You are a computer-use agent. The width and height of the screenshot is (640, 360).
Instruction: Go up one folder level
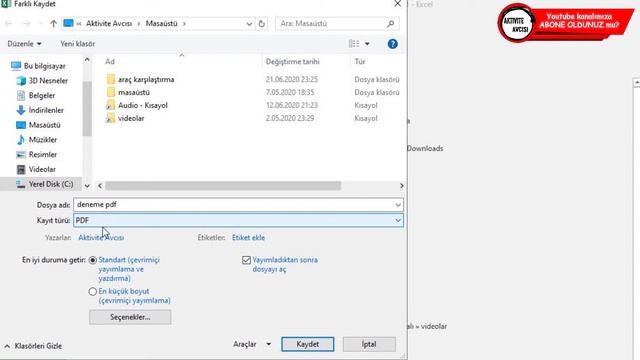(x=53, y=24)
